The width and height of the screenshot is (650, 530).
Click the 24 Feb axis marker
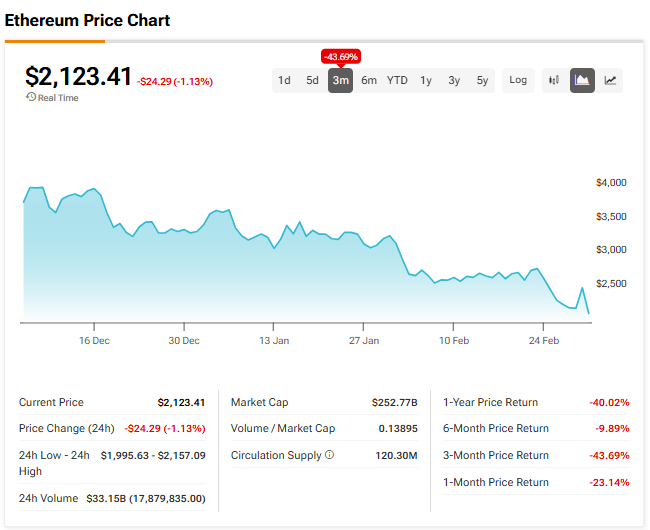pos(544,340)
